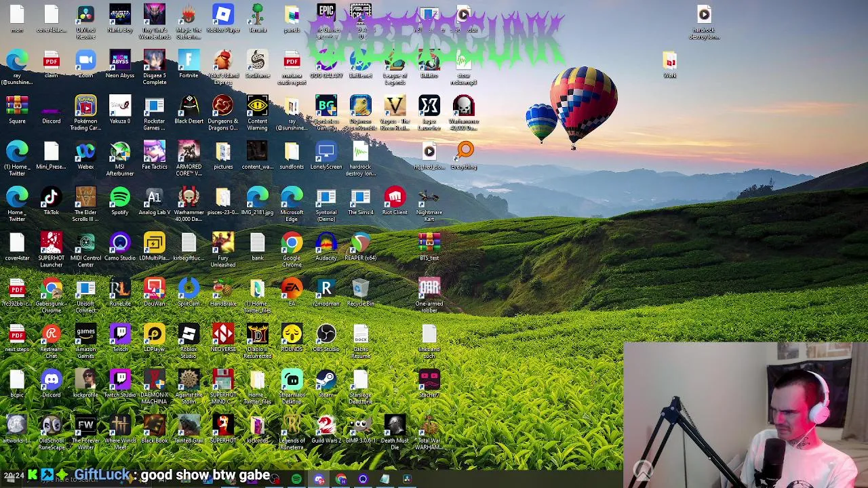
Task: Open the Spotify desktop shortcut
Action: click(x=120, y=201)
